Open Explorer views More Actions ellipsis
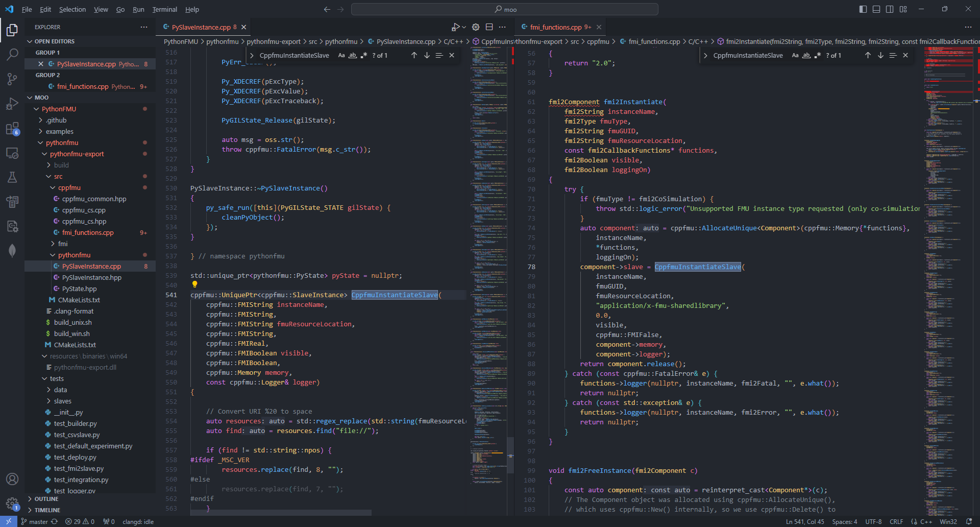 point(144,27)
